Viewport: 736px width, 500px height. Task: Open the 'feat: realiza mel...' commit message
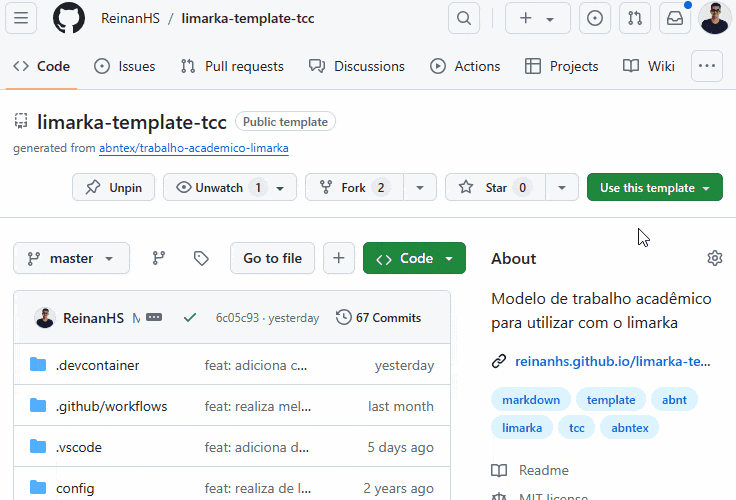[258, 406]
